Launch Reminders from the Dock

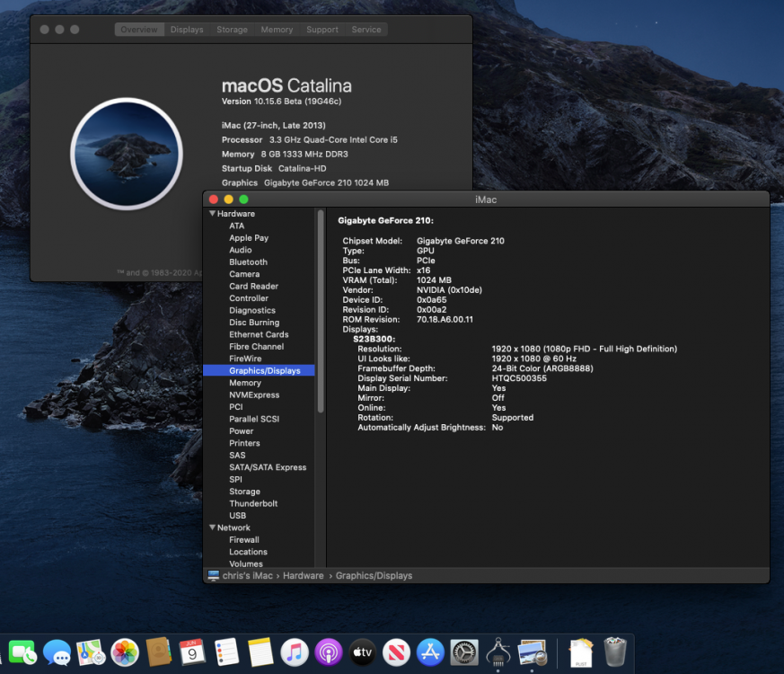[226, 652]
